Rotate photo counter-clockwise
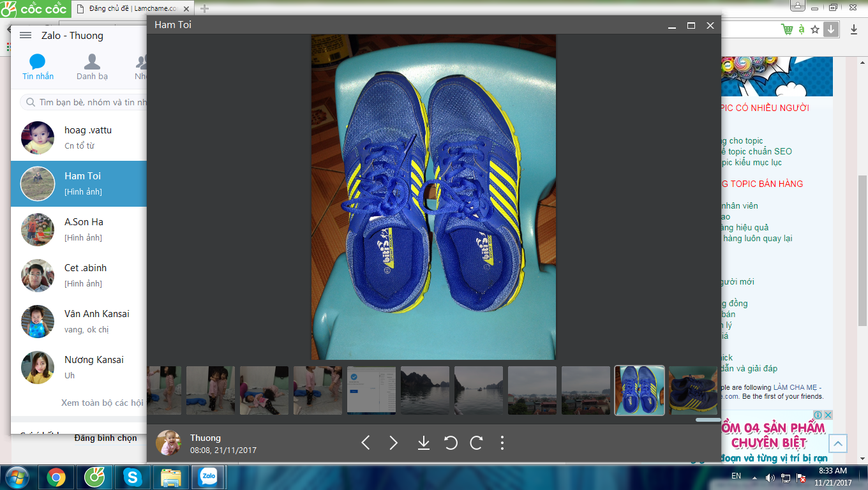This screenshot has width=868, height=490. 451,443
